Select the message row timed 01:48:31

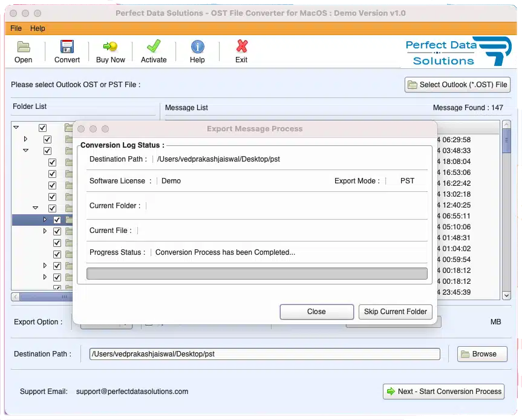(468, 238)
